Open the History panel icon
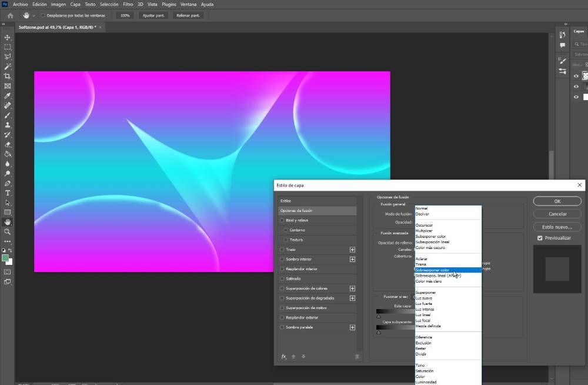588x385 pixels. [x=562, y=35]
